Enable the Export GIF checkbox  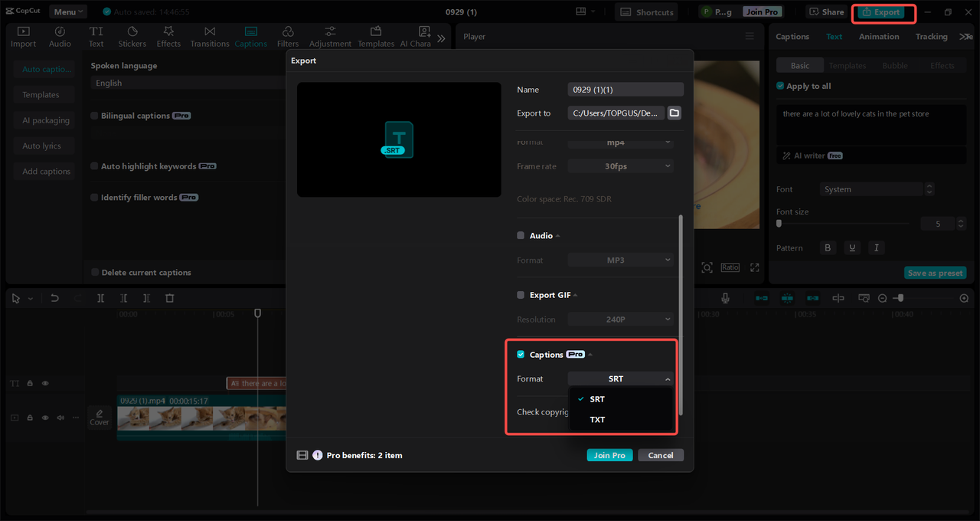pyautogui.click(x=521, y=294)
